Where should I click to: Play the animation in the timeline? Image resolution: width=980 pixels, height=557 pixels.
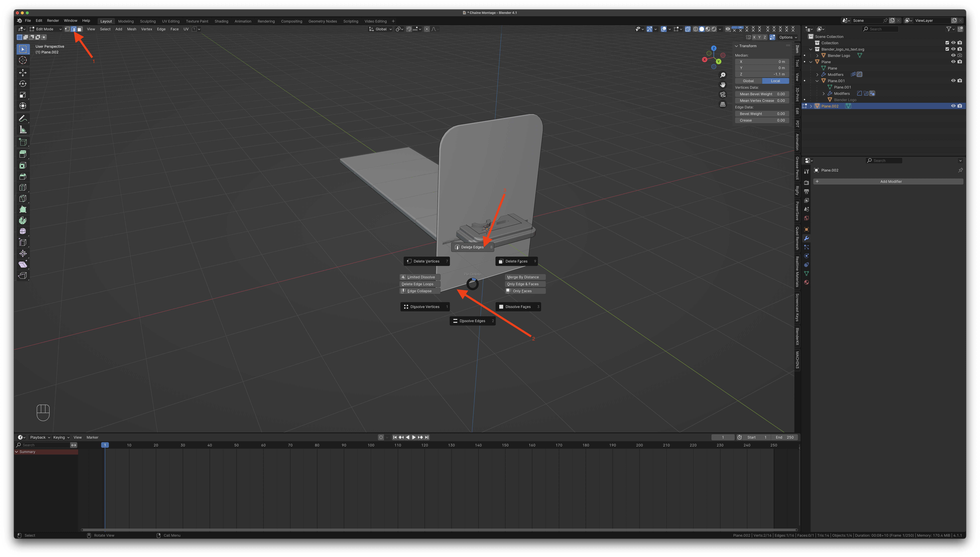pyautogui.click(x=414, y=437)
